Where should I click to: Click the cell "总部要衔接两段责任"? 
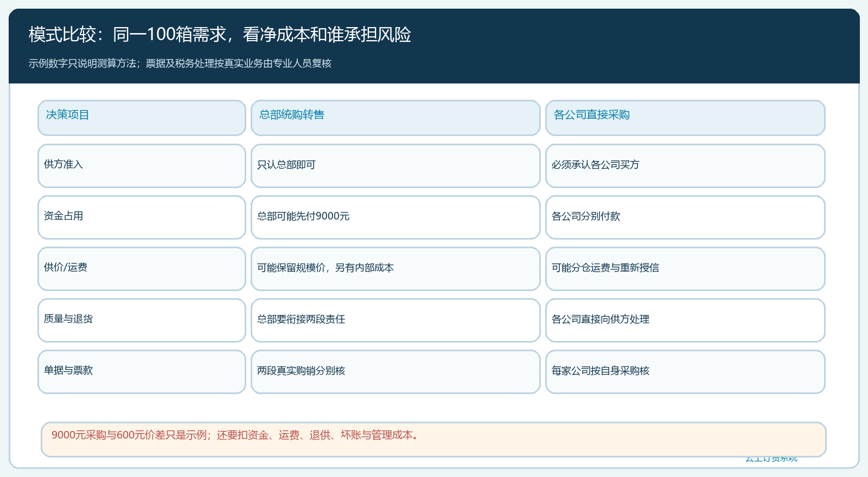[395, 320]
